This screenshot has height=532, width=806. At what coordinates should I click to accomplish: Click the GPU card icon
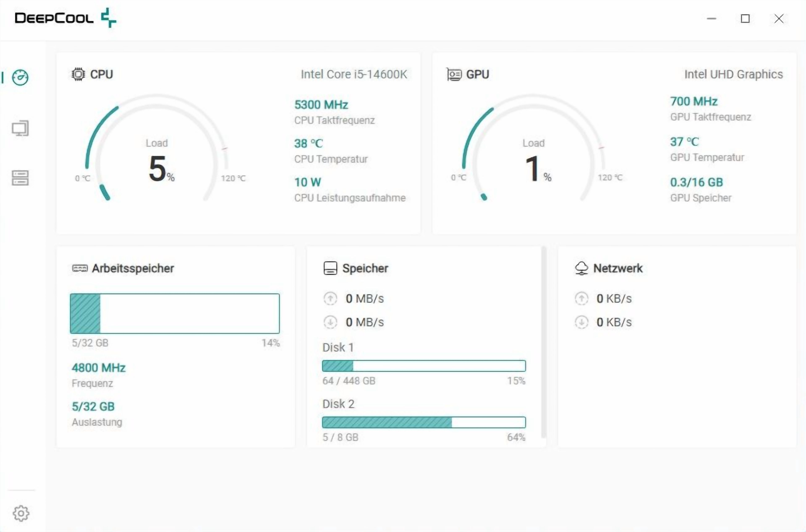point(454,74)
